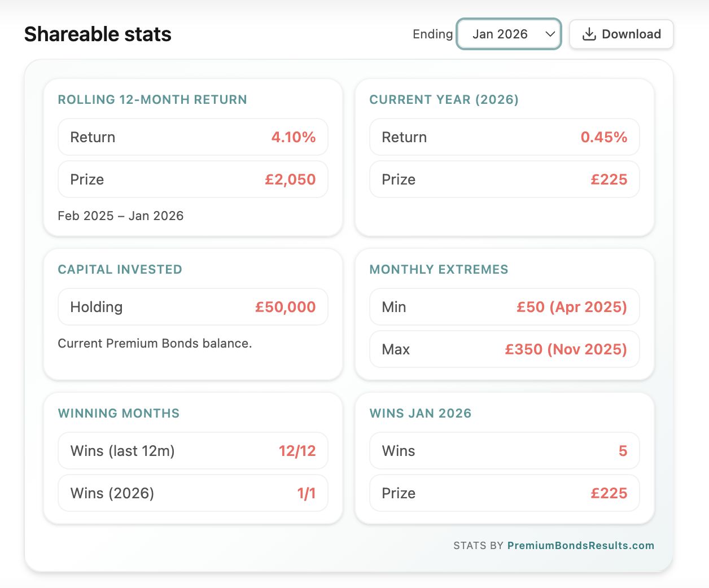709x588 pixels.
Task: Click the Wins (2026) 1/1 row
Action: coord(192,493)
